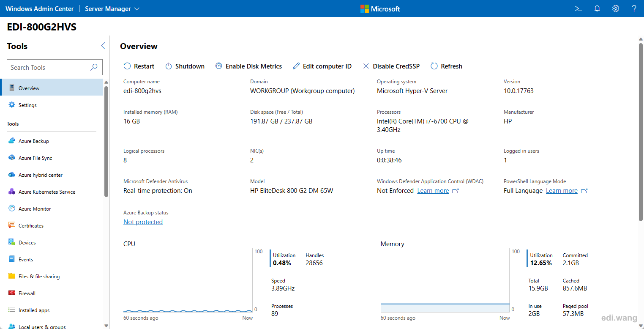
Task: Click Edit computer ID
Action: click(x=322, y=66)
